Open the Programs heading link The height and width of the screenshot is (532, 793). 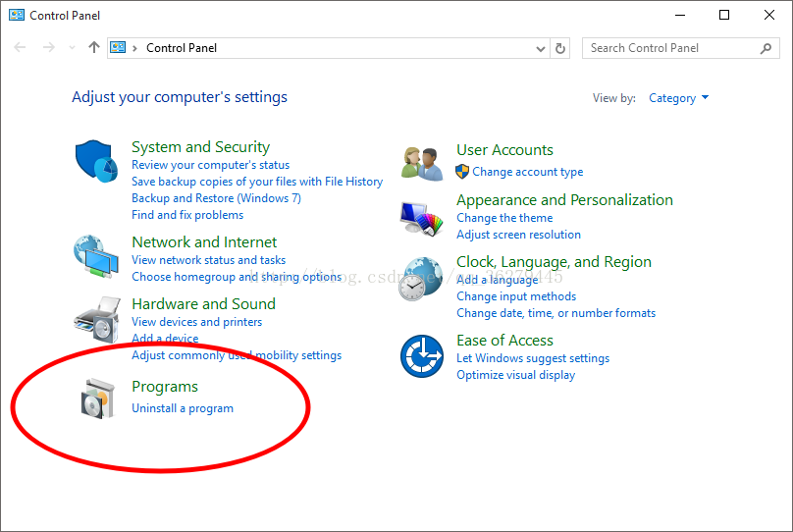coord(165,387)
